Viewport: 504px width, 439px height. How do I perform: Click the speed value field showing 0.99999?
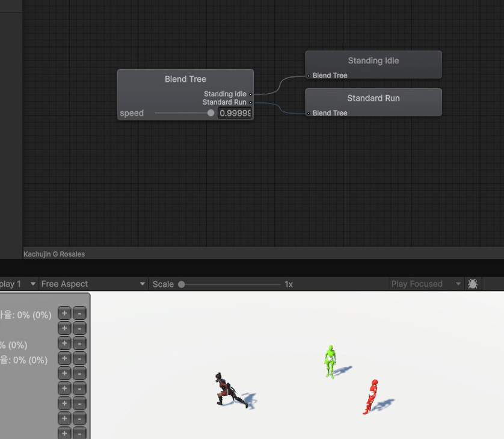coord(235,113)
